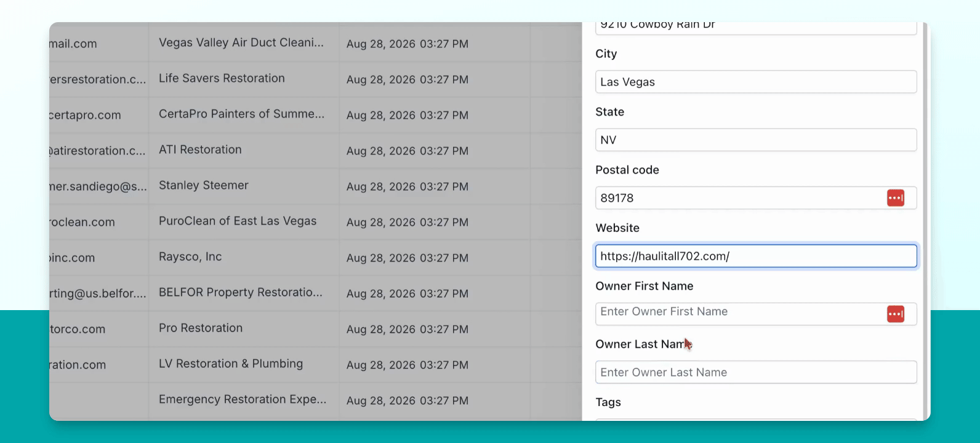Click the email cell ending in roclean.com
Viewport: 980px width, 443px height.
click(98, 222)
